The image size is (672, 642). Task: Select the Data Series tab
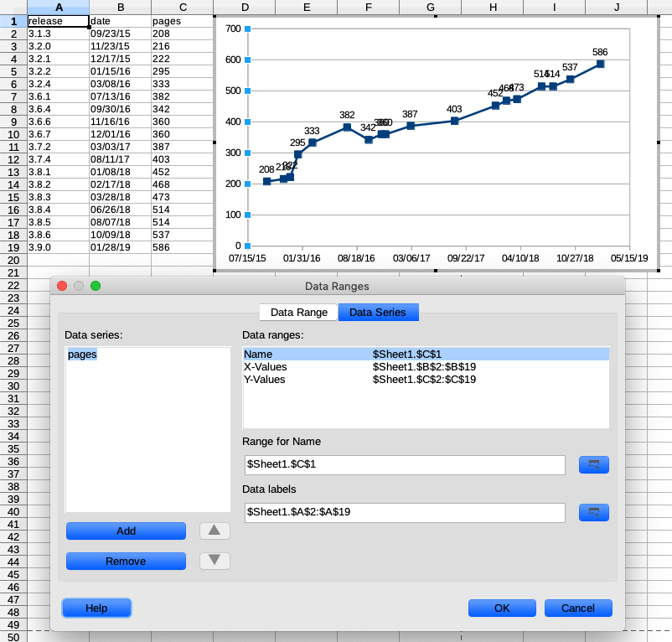[x=377, y=313]
